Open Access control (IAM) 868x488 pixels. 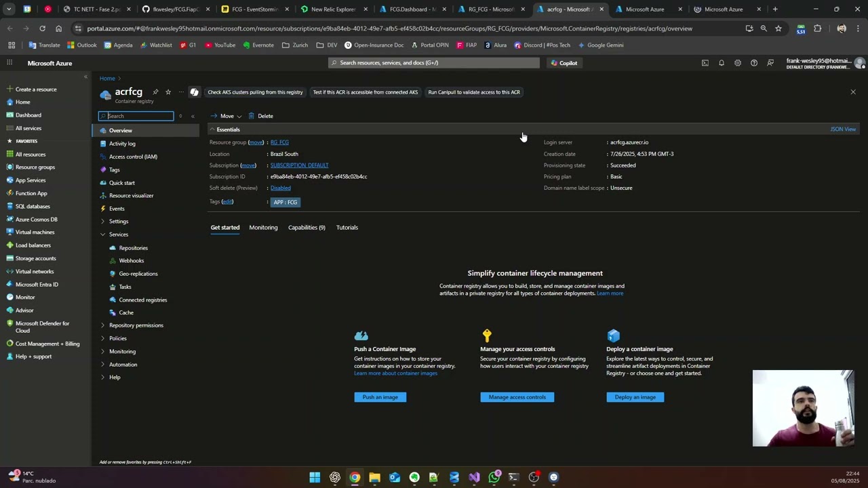pos(133,157)
